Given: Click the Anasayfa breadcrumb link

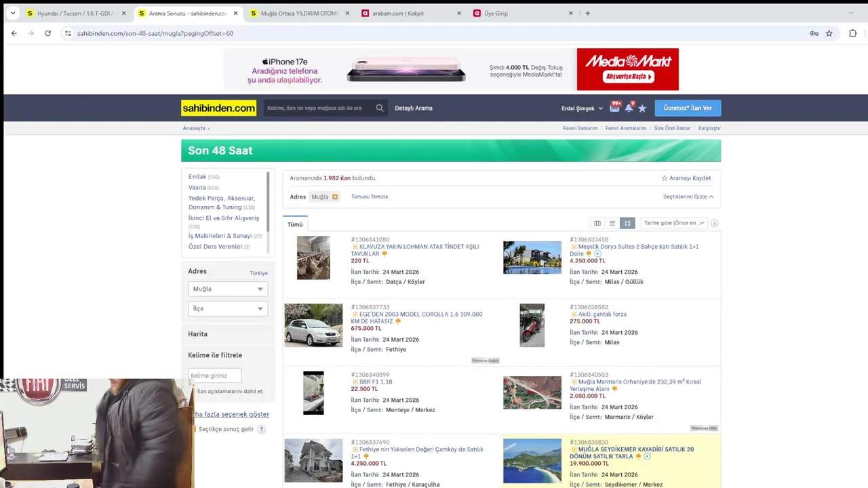Looking at the screenshot, I should (x=194, y=128).
